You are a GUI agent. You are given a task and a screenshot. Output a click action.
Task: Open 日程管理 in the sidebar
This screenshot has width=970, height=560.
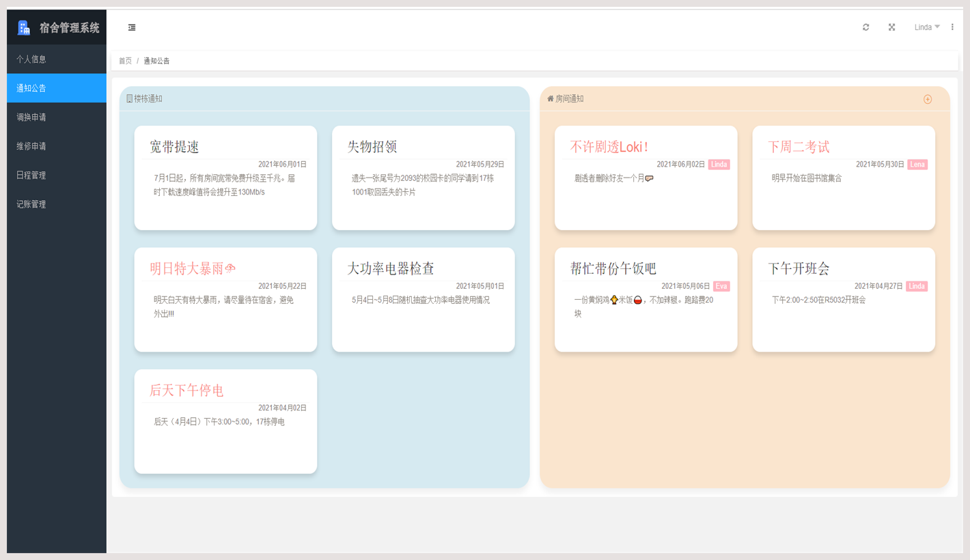coord(31,176)
